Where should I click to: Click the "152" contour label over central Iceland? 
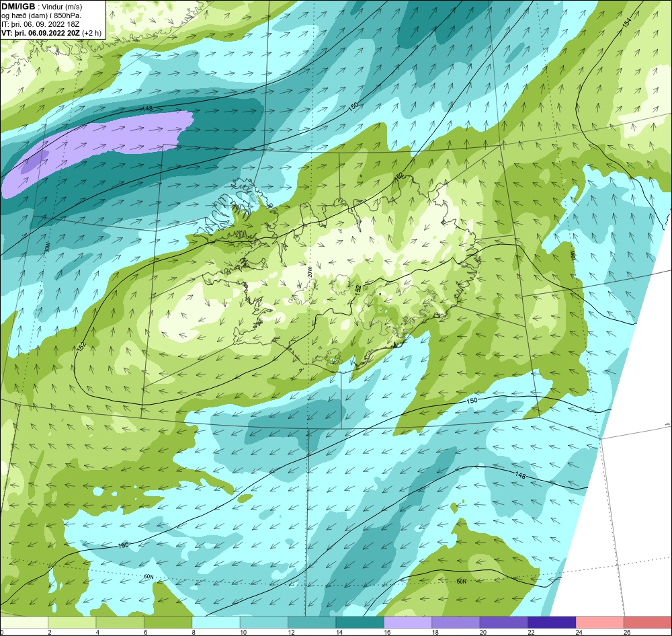[358, 290]
